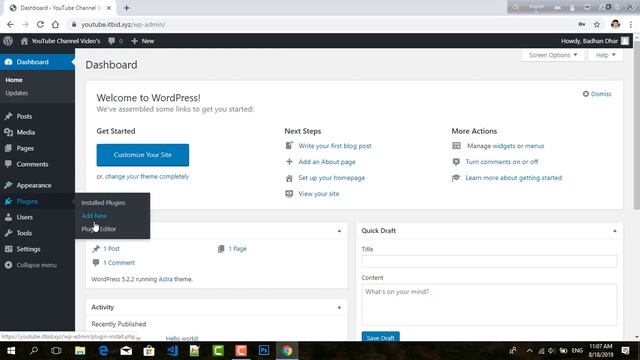The height and width of the screenshot is (360, 640).
Task: Collapse the At a Glance widget
Action: [x=339, y=231]
